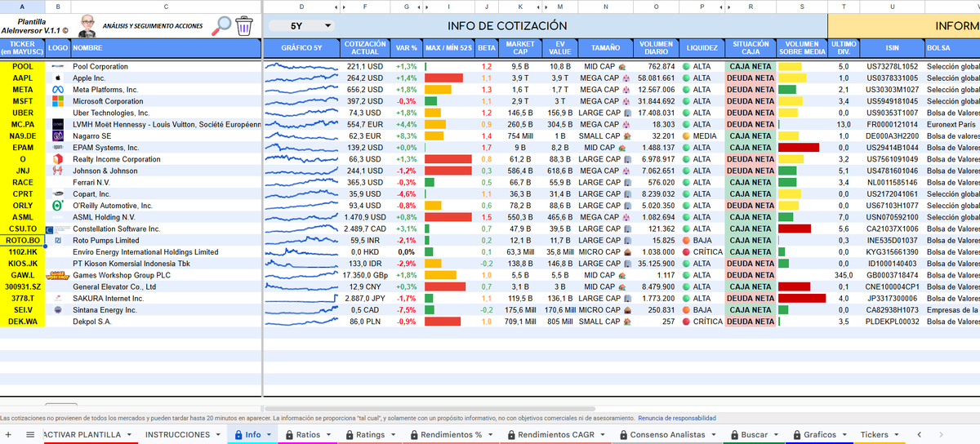980x444 pixels.
Task: Click the Euronext Paris bolsa cell
Action: (952, 125)
